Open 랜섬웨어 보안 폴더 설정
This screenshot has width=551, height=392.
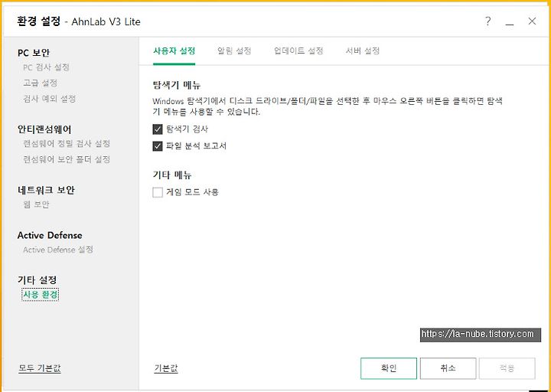[67, 159]
